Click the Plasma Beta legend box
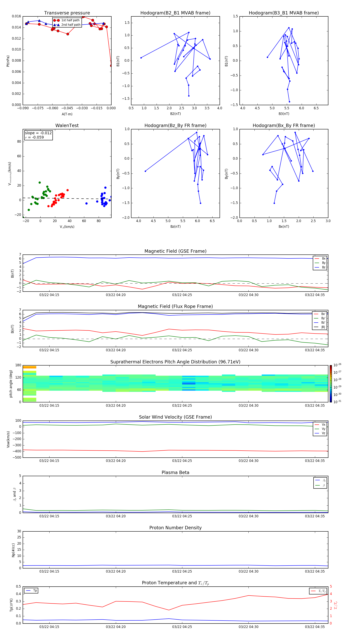The image size is (351, 644). click(320, 483)
